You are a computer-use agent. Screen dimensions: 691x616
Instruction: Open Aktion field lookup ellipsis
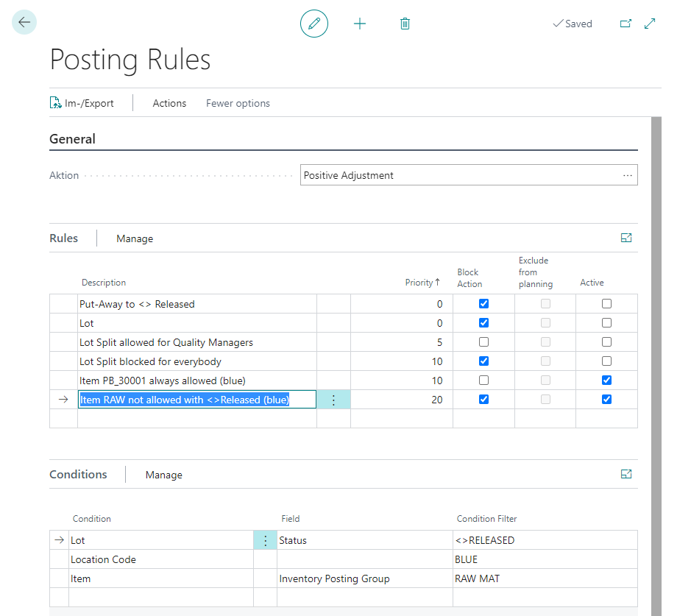[628, 175]
